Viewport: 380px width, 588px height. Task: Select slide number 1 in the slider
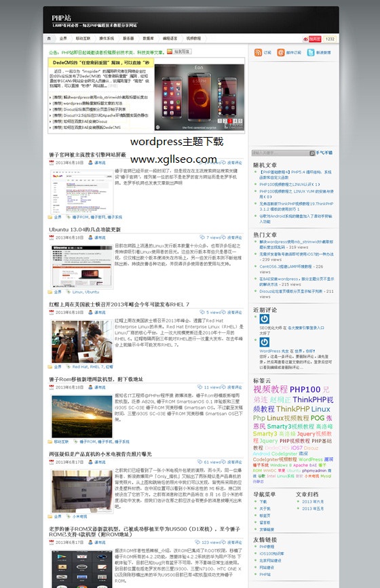[x=219, y=121]
